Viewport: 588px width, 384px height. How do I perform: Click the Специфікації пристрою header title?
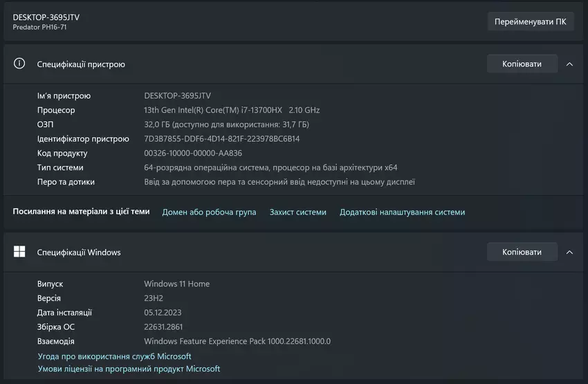coord(81,64)
